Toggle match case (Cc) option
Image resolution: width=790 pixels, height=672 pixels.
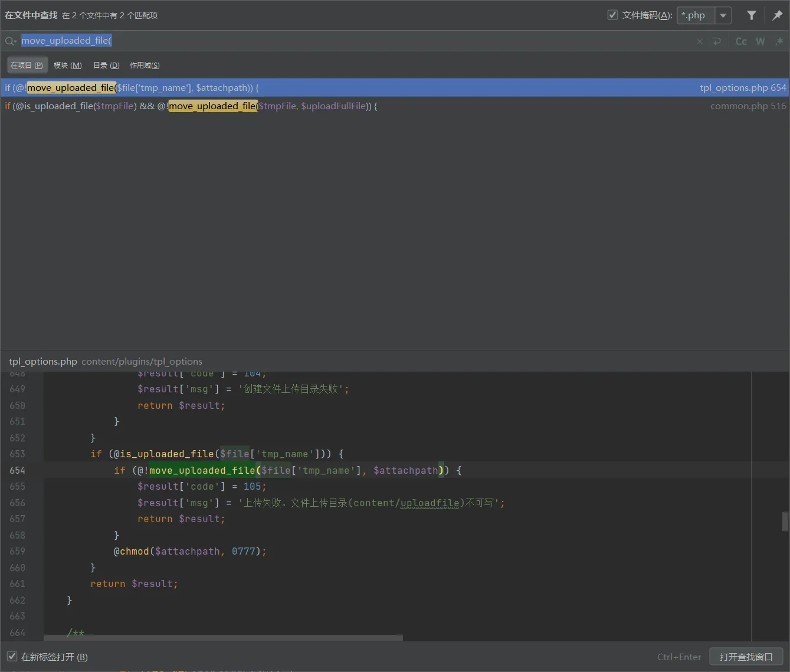(x=741, y=41)
